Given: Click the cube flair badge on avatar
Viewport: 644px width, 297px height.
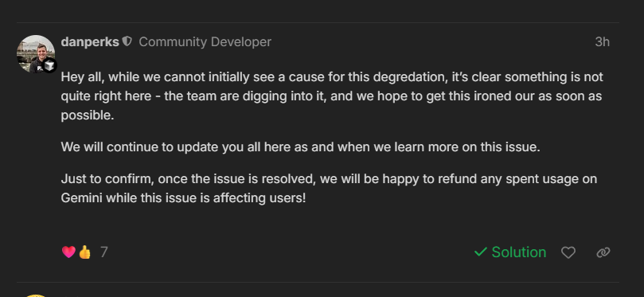Looking at the screenshot, I should (x=49, y=66).
